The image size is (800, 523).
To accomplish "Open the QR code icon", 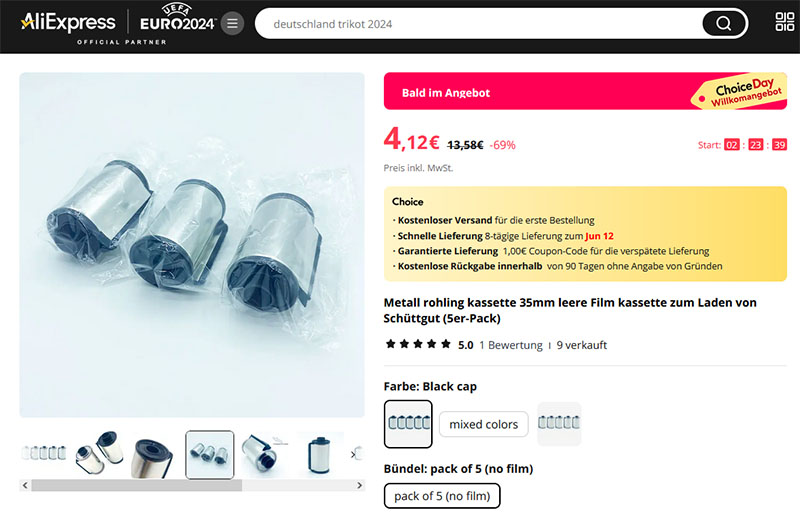I will pyautogui.click(x=785, y=23).
